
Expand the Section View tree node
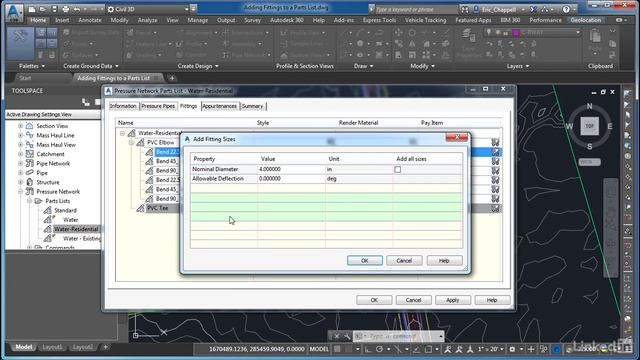coord(20,126)
